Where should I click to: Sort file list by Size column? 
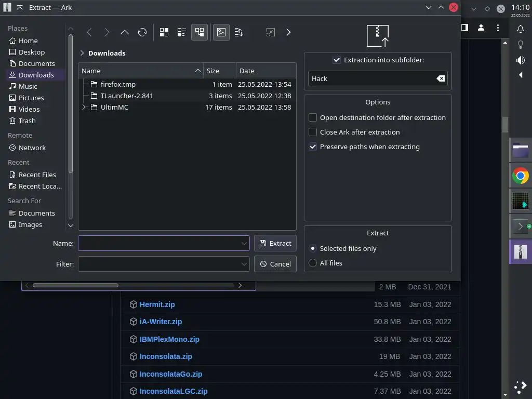tap(220, 71)
